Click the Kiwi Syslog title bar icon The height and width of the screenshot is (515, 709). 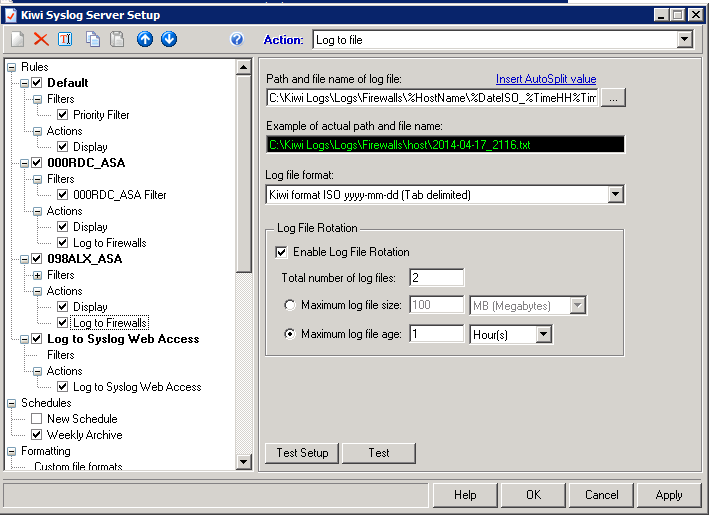click(x=10, y=15)
